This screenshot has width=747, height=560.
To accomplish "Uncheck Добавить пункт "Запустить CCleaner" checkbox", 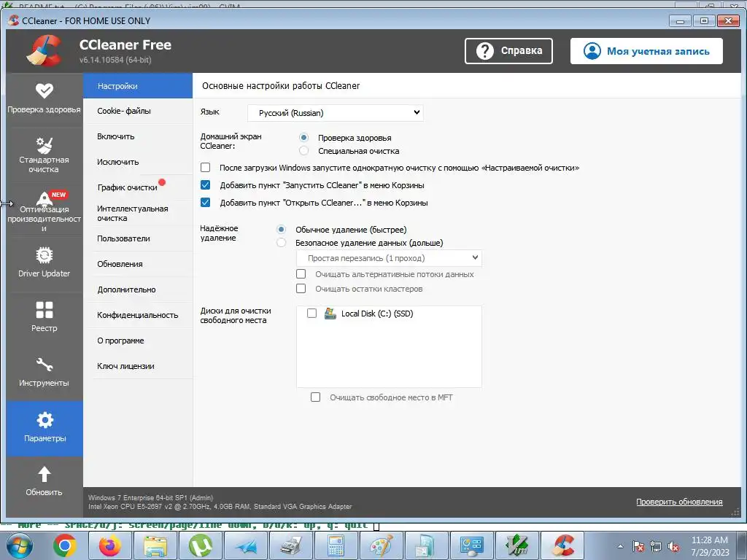I will [205, 185].
